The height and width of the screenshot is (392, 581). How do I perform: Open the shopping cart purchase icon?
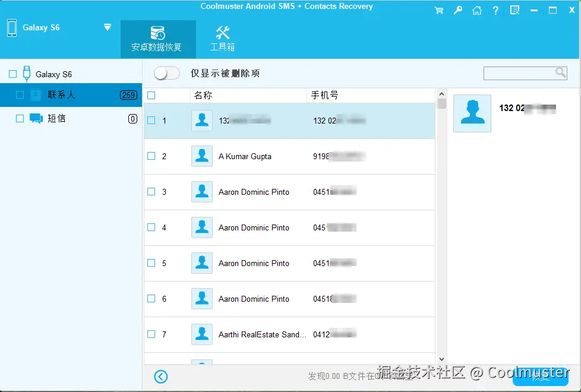tap(439, 10)
